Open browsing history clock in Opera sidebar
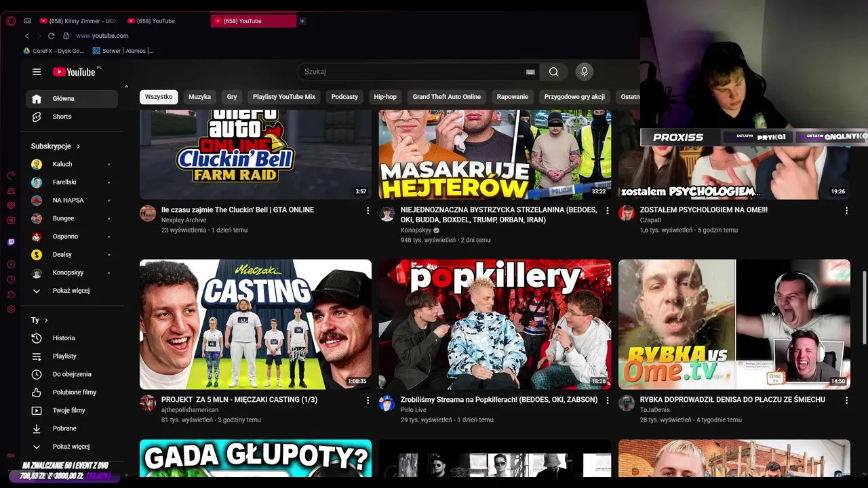Screen dimensions: 868x488 click(x=11, y=279)
